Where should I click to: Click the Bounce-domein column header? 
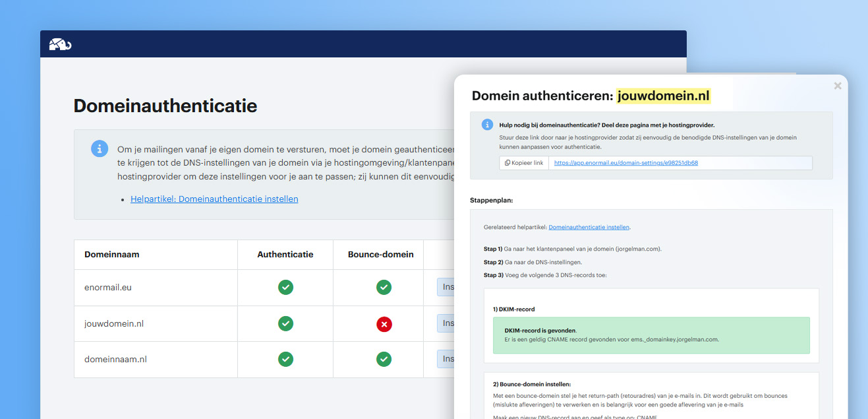tap(381, 255)
